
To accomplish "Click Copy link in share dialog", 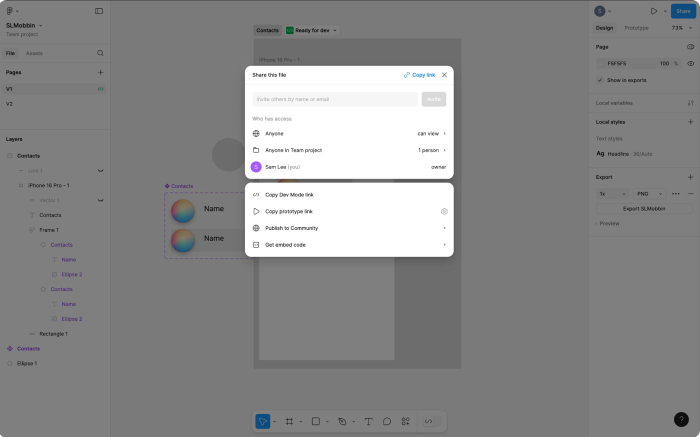I will (419, 75).
